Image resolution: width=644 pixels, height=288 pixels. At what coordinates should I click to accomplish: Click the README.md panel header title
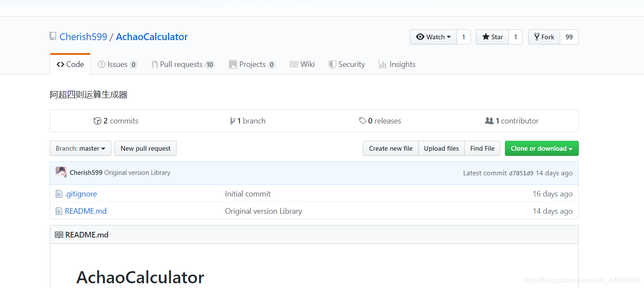point(87,235)
